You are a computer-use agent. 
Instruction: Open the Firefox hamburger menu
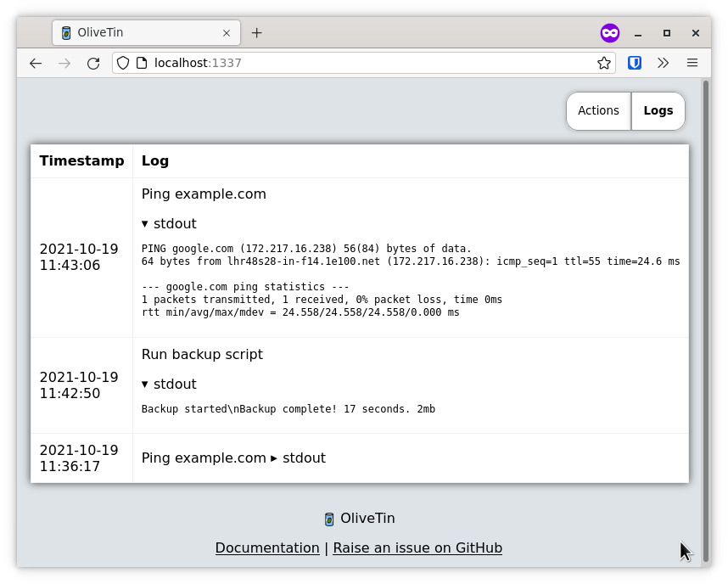point(692,63)
